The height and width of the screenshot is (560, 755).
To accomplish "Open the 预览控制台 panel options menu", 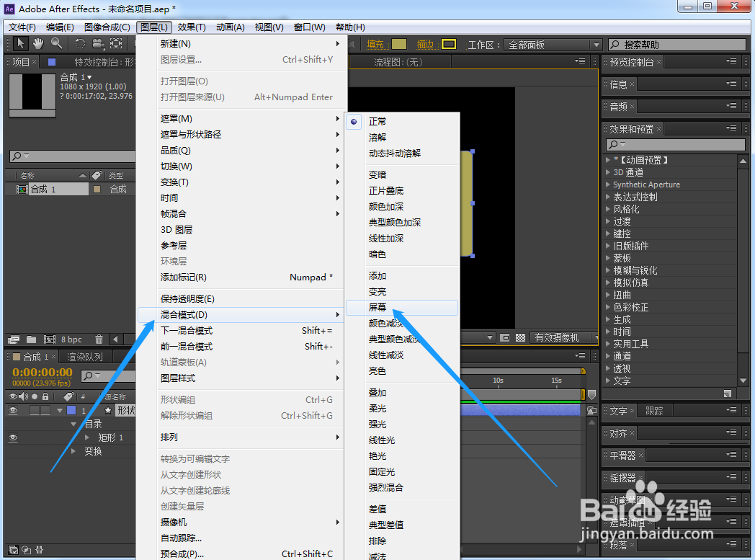I will [731, 61].
